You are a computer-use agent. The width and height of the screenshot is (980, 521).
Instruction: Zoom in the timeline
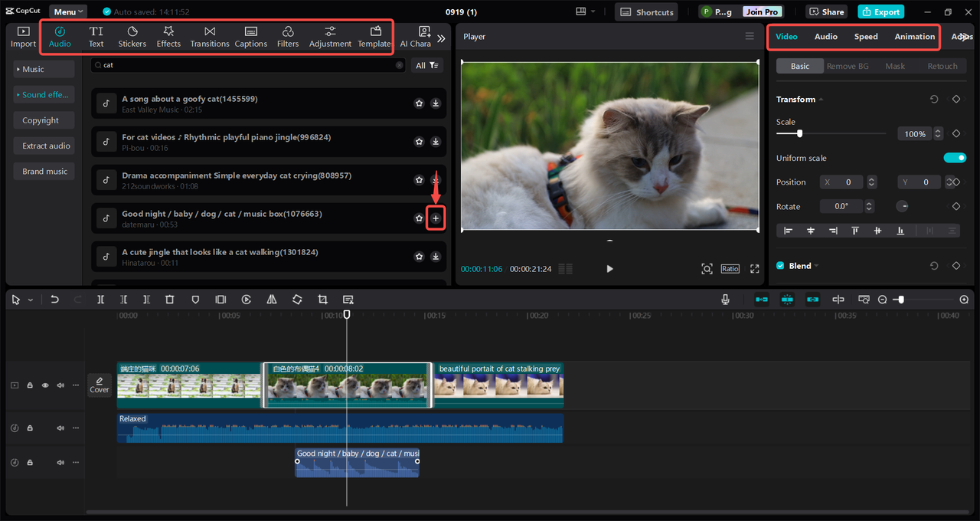964,300
